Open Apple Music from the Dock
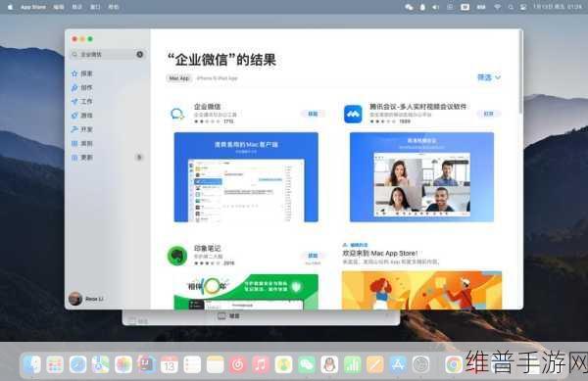This screenshot has width=588, height=381. click(261, 364)
